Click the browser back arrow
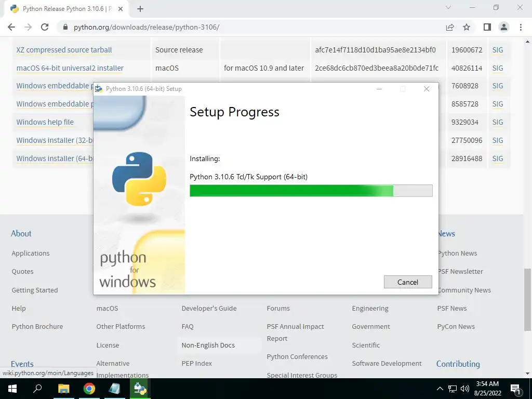The width and height of the screenshot is (532, 399). tap(11, 27)
